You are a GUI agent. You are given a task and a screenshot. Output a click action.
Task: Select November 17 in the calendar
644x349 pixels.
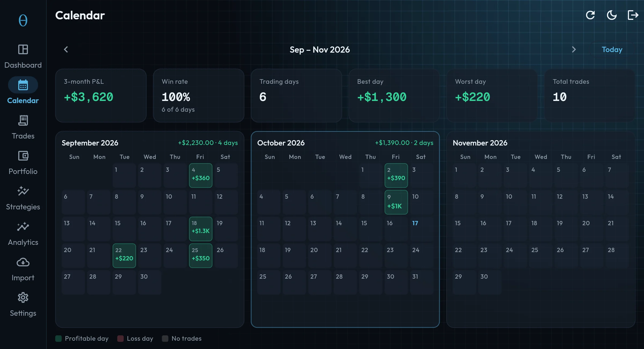pyautogui.click(x=515, y=229)
